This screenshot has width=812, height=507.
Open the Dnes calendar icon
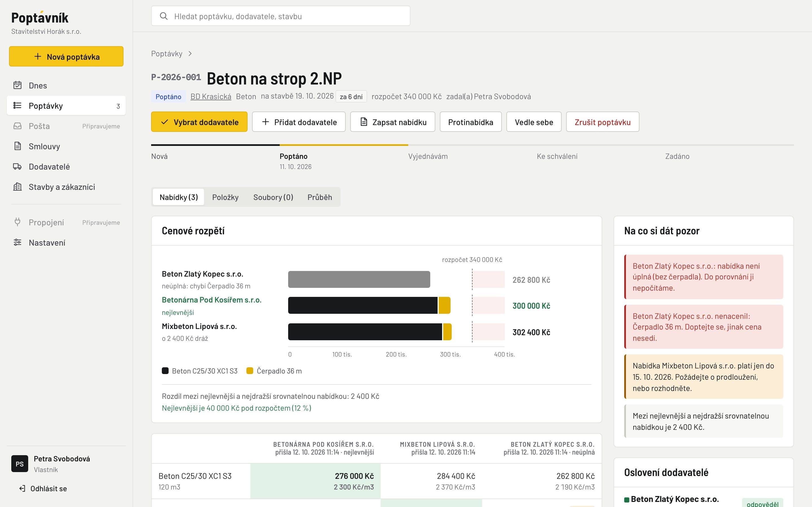click(17, 85)
